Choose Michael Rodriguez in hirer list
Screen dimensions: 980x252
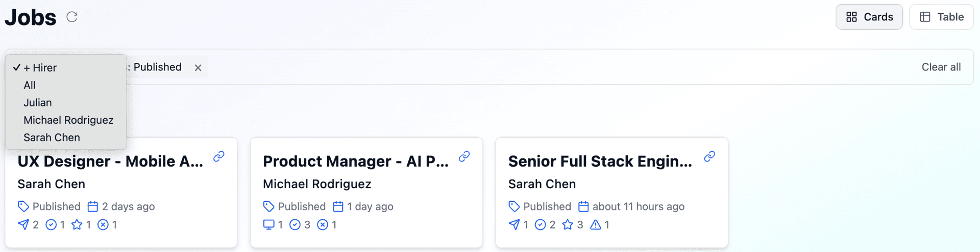click(x=68, y=120)
